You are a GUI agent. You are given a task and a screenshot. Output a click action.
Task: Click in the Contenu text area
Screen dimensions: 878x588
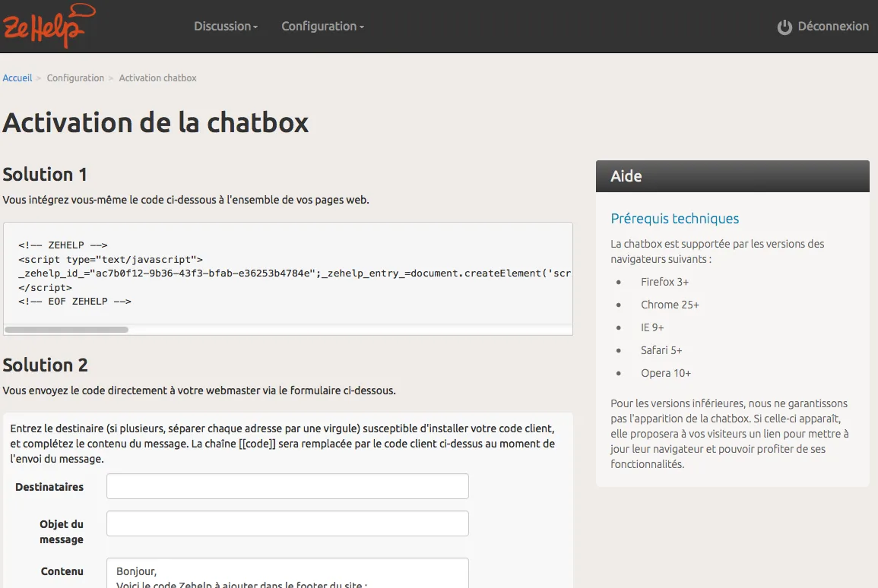287,573
